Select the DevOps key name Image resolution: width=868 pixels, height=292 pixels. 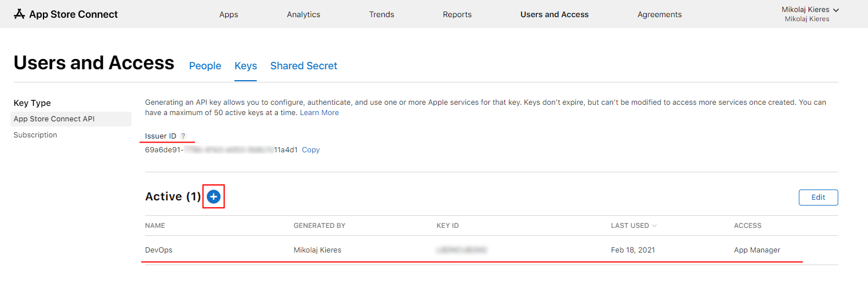pos(159,250)
